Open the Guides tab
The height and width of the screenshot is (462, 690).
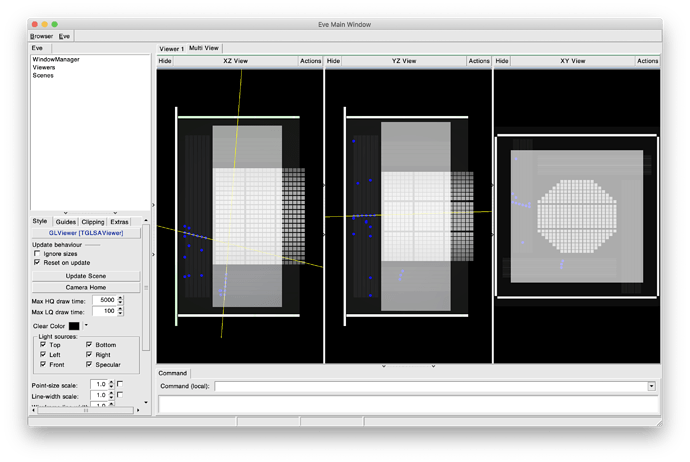[x=66, y=222]
